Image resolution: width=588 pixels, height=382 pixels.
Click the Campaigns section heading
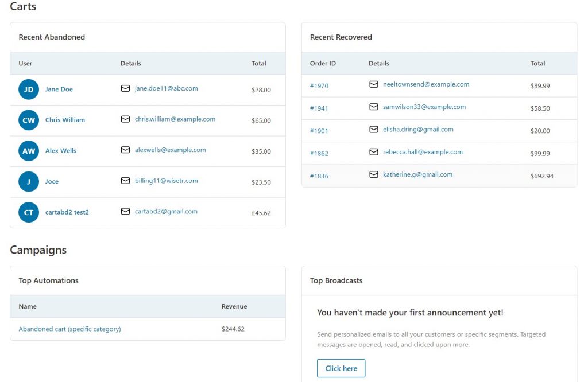(x=38, y=250)
